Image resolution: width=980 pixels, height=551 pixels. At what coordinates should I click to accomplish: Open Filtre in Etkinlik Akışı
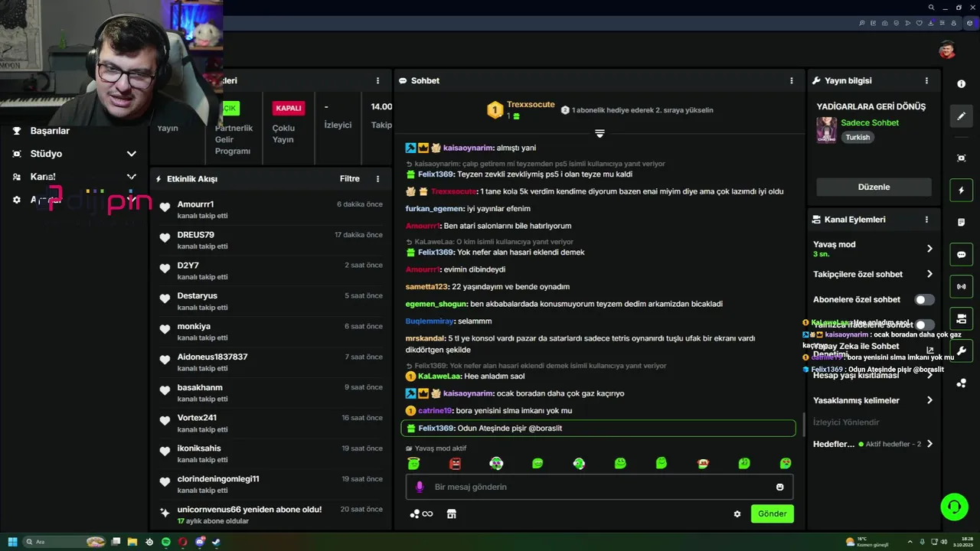click(x=350, y=179)
